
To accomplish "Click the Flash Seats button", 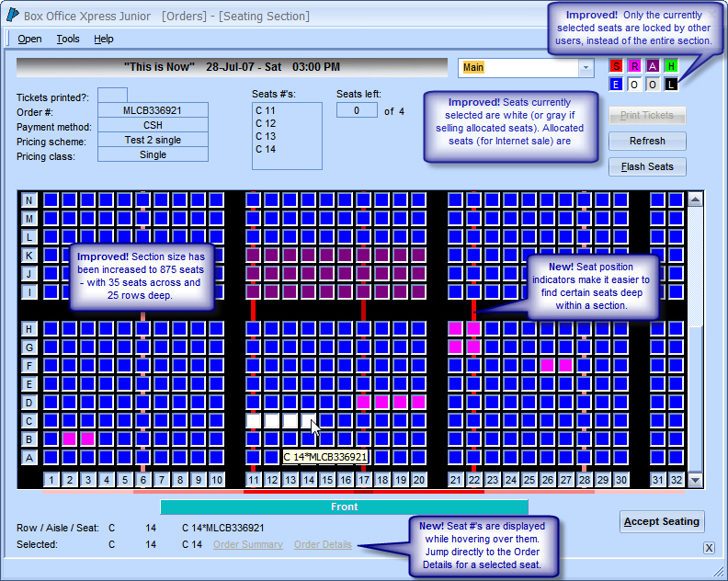I will pos(647,166).
